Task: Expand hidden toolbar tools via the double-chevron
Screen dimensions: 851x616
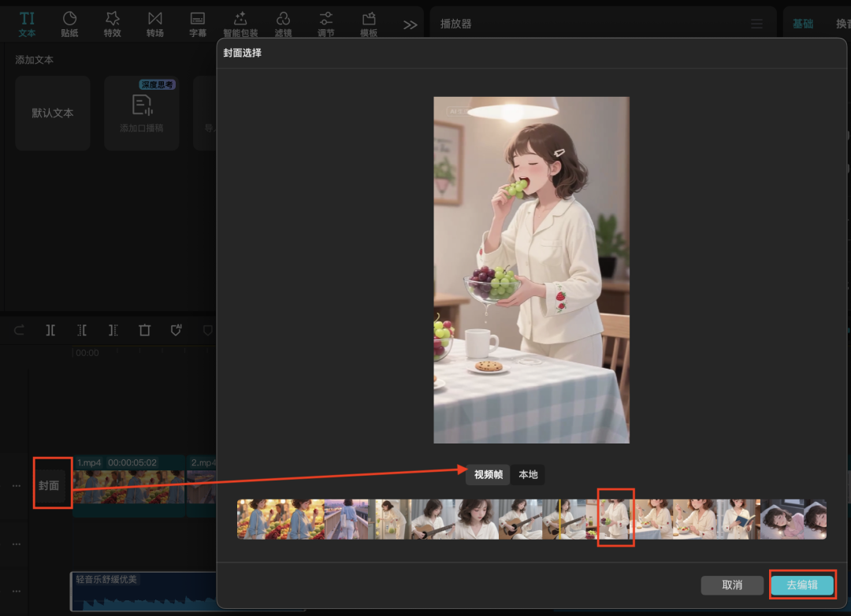Action: [x=410, y=24]
